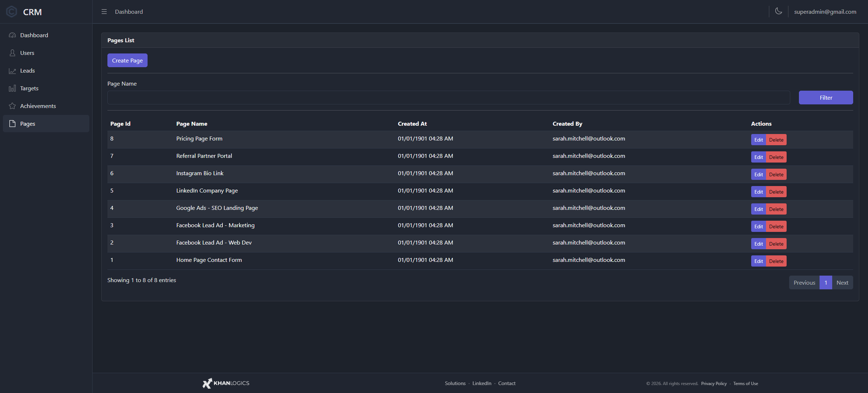Click the Users person icon in sidebar
This screenshot has height=393, width=868.
tap(12, 53)
